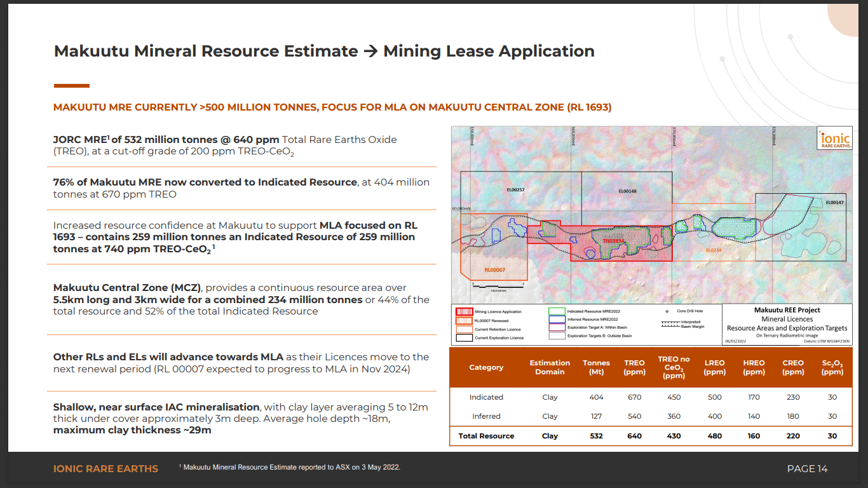Image resolution: width=868 pixels, height=488 pixels.
Task: Click the 76% of Makuutu MRE paragraph
Action: click(241, 188)
